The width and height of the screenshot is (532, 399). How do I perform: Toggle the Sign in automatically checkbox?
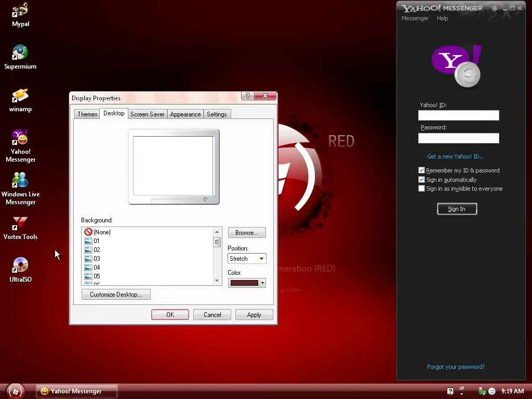(x=421, y=179)
